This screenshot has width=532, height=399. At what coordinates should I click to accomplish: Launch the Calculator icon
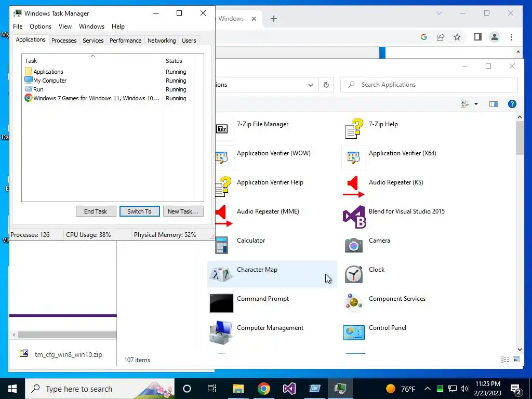tap(222, 245)
